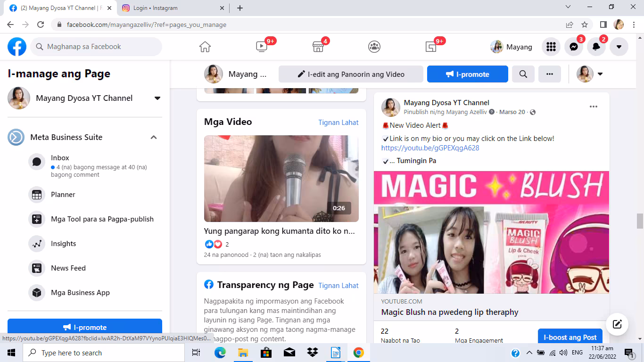Open File Explorer from the taskbar
The image size is (644, 362).
[x=243, y=353]
